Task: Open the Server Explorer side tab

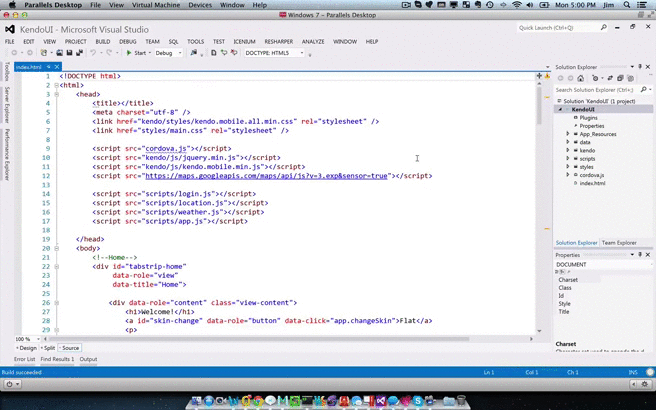Action: tap(7, 105)
